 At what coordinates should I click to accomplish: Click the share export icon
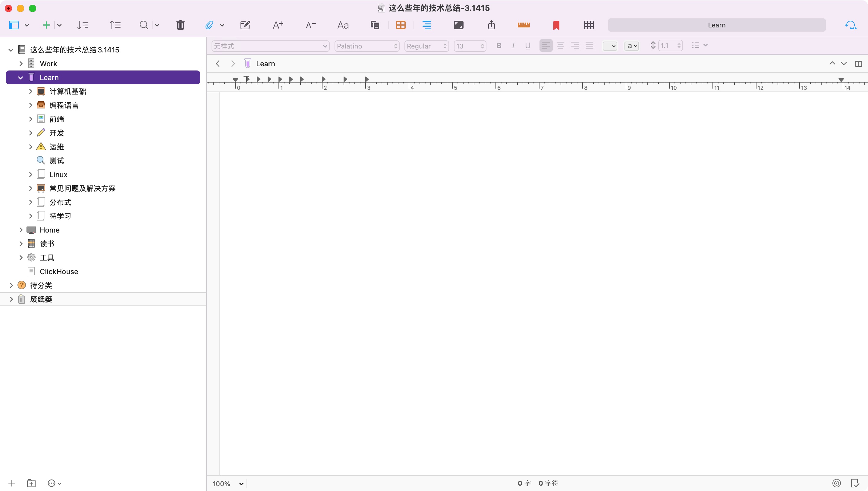coord(492,25)
